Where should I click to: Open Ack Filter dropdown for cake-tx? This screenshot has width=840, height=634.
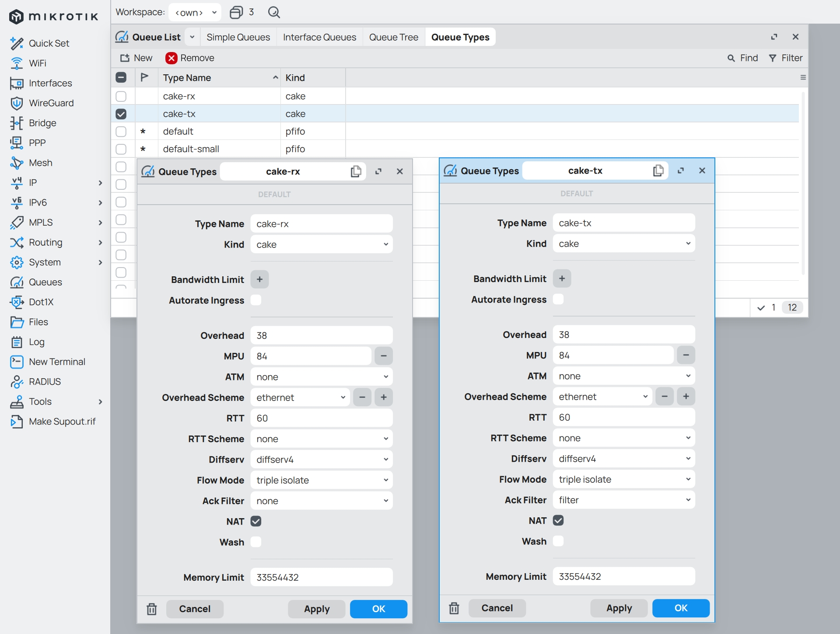pos(624,500)
